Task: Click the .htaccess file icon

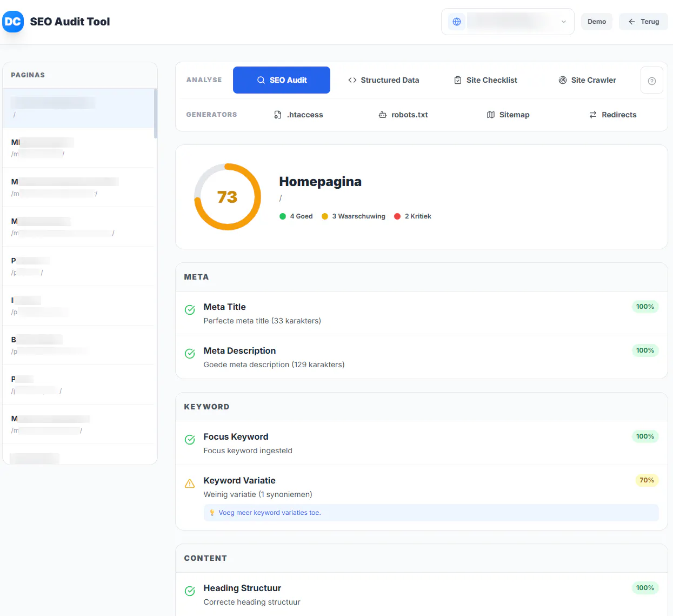Action: (x=278, y=115)
